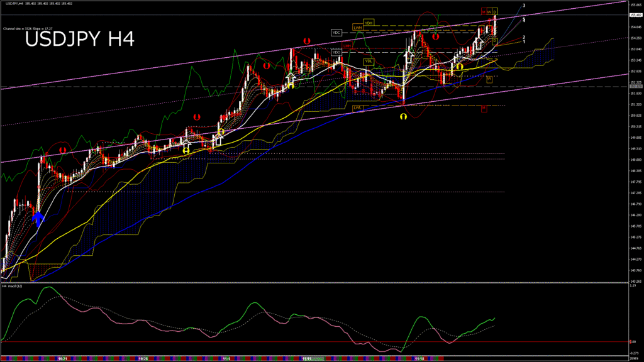The height and width of the screenshot is (362, 644).
Task: Click the macd (12) indicator label
Action: pyautogui.click(x=13, y=286)
